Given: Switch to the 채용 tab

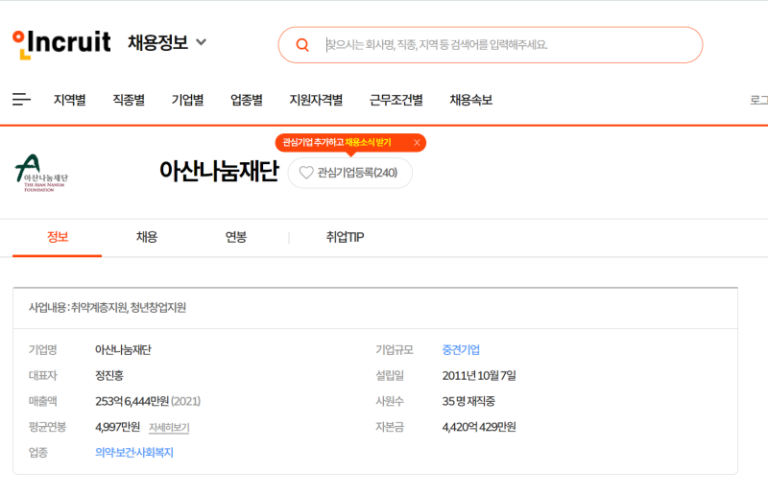Looking at the screenshot, I should click(x=147, y=237).
